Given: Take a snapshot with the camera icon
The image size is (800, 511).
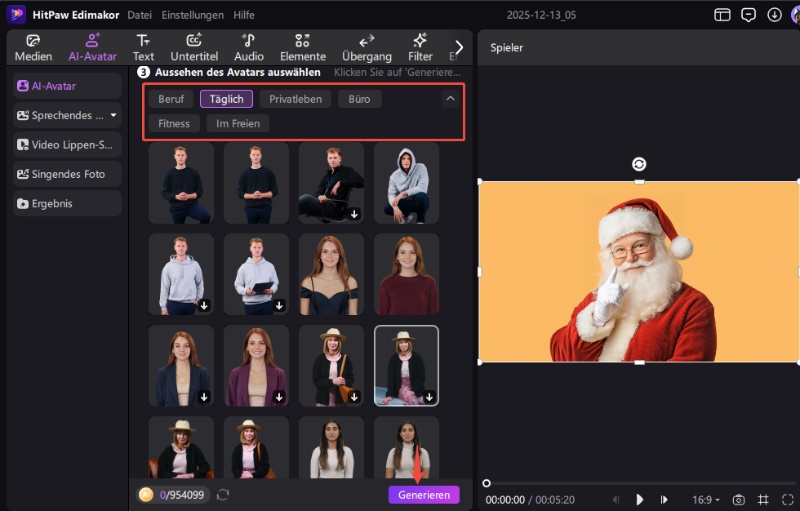Looking at the screenshot, I should click(x=739, y=499).
